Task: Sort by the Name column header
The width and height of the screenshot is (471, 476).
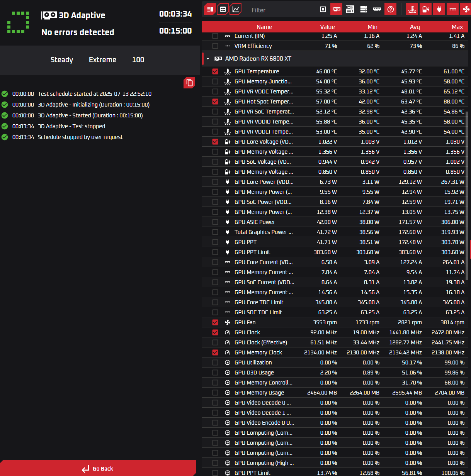Action: 264,27
